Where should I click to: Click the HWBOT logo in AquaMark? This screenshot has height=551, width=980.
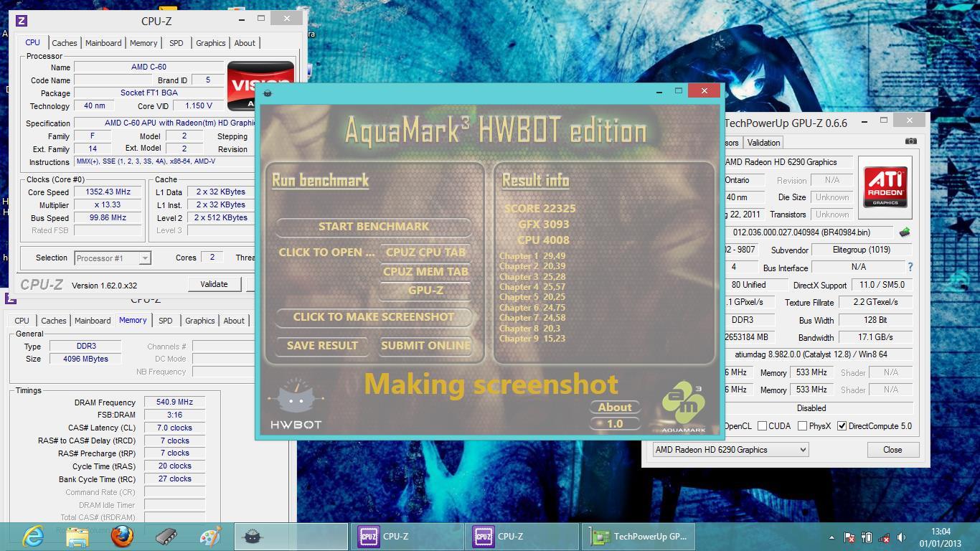click(296, 405)
